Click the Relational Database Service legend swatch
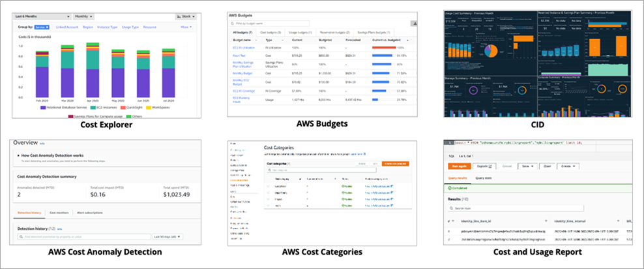 (x=42, y=107)
